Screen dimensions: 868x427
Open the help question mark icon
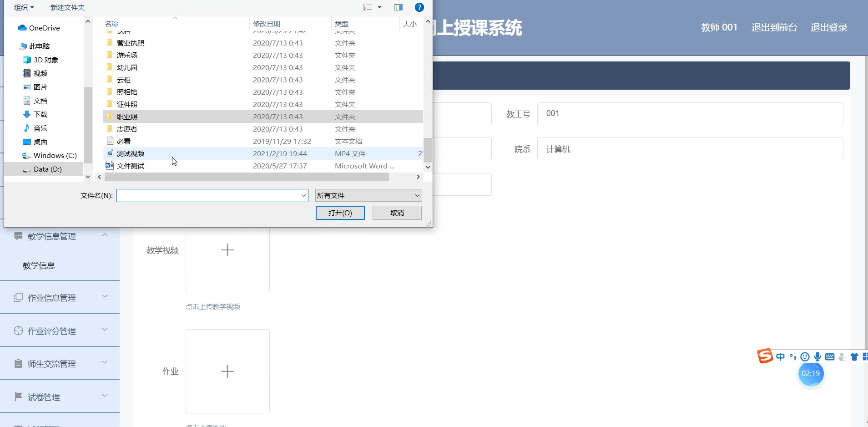pyautogui.click(x=419, y=7)
